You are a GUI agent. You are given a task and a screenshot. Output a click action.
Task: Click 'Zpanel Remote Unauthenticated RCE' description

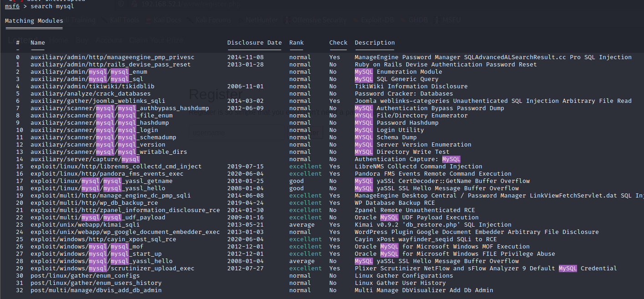click(x=415, y=210)
